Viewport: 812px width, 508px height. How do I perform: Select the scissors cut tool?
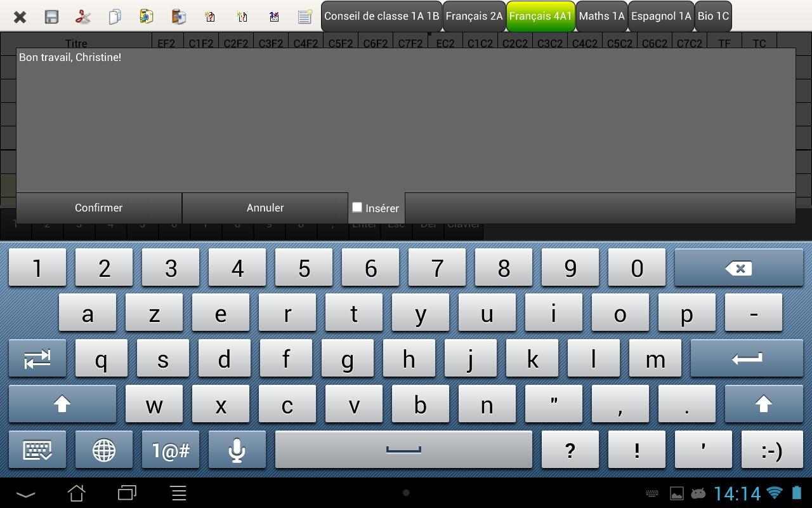coord(83,17)
